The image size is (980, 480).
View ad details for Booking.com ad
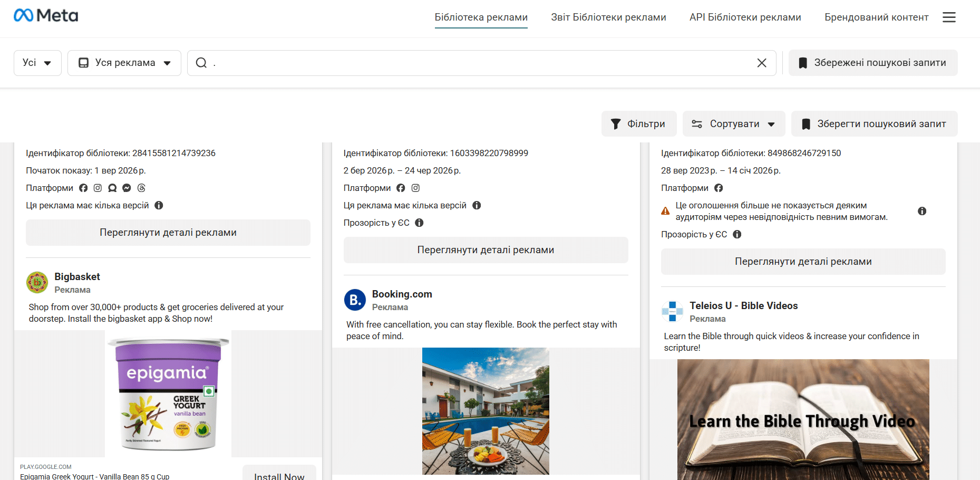pos(486,250)
